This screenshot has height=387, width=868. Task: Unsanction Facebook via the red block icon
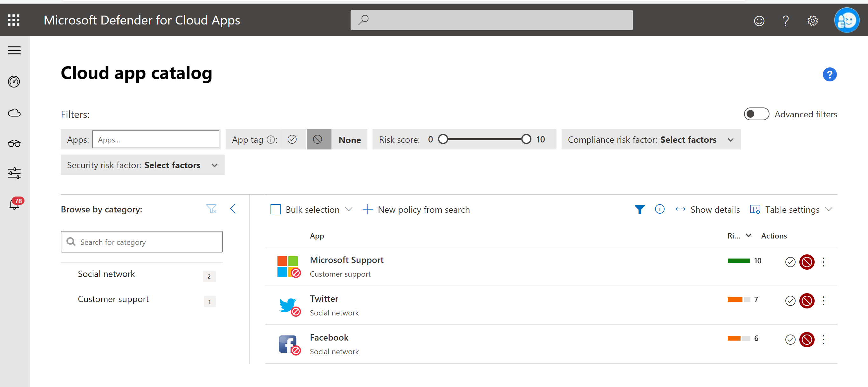point(807,340)
